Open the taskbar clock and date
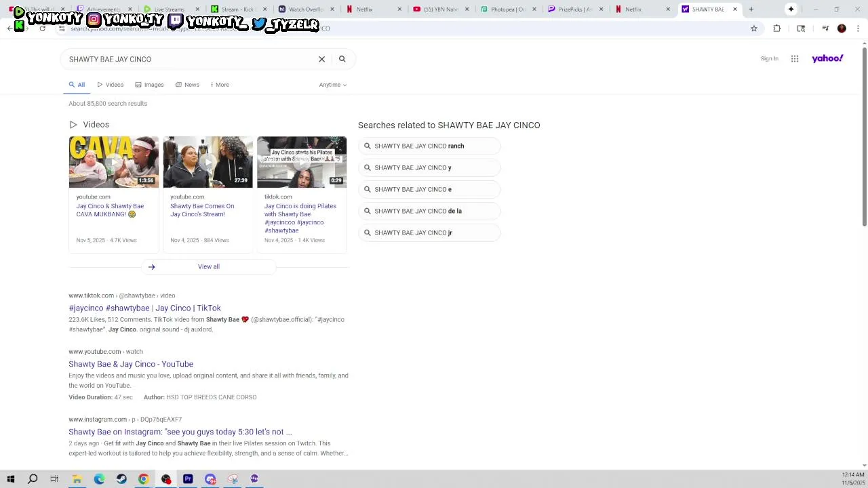The width and height of the screenshot is (868, 488). click(x=852, y=479)
